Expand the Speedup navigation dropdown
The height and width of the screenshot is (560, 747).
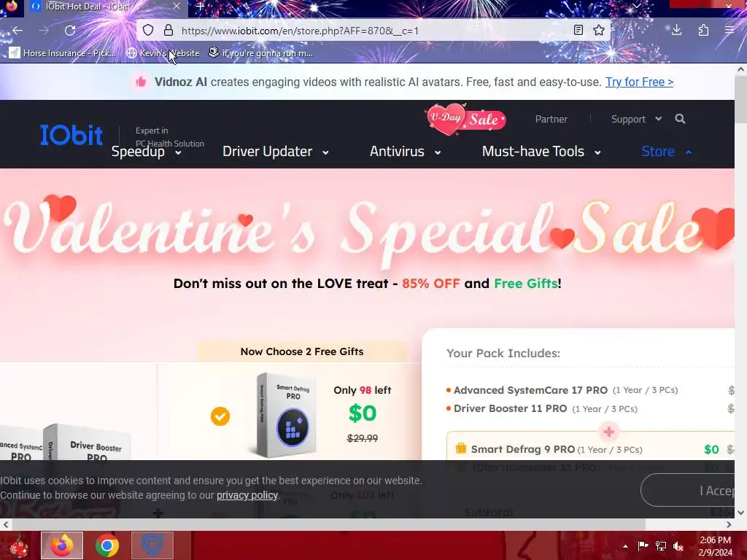click(146, 152)
